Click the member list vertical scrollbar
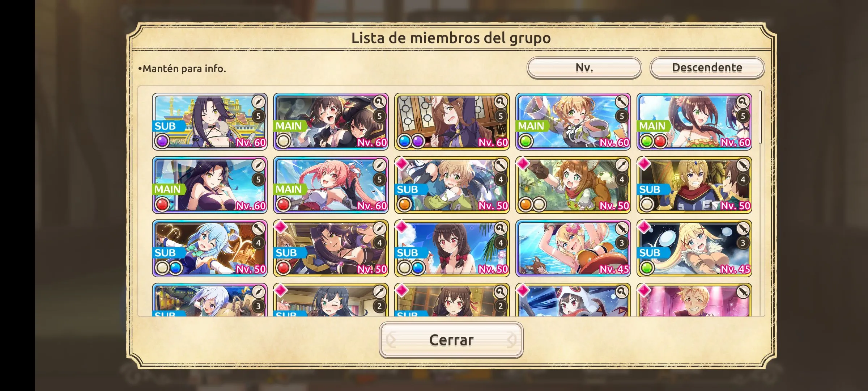This screenshot has width=868, height=391. (x=760, y=117)
